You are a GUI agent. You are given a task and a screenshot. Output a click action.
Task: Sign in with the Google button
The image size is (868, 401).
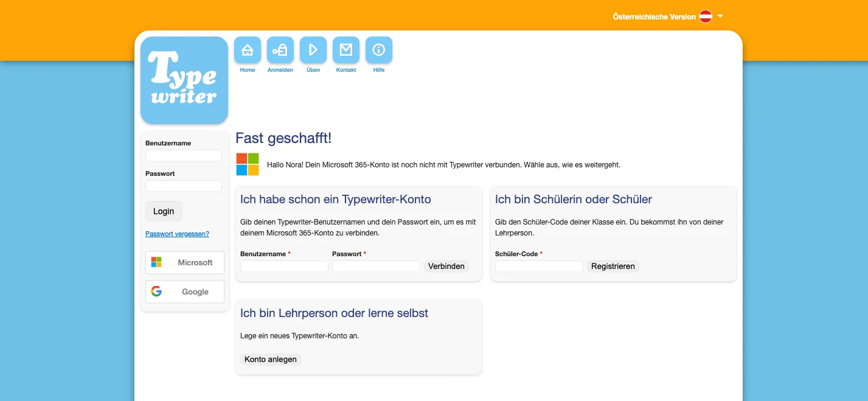[185, 292]
